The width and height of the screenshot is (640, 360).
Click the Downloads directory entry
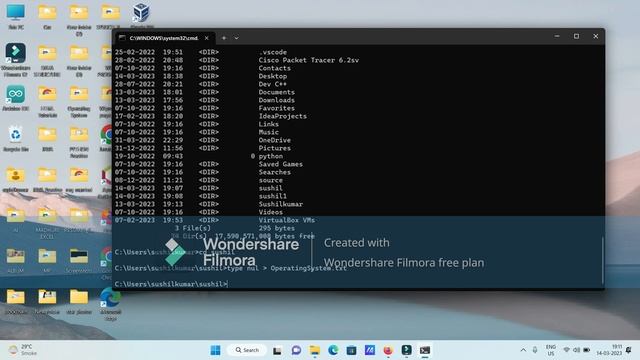click(x=277, y=100)
